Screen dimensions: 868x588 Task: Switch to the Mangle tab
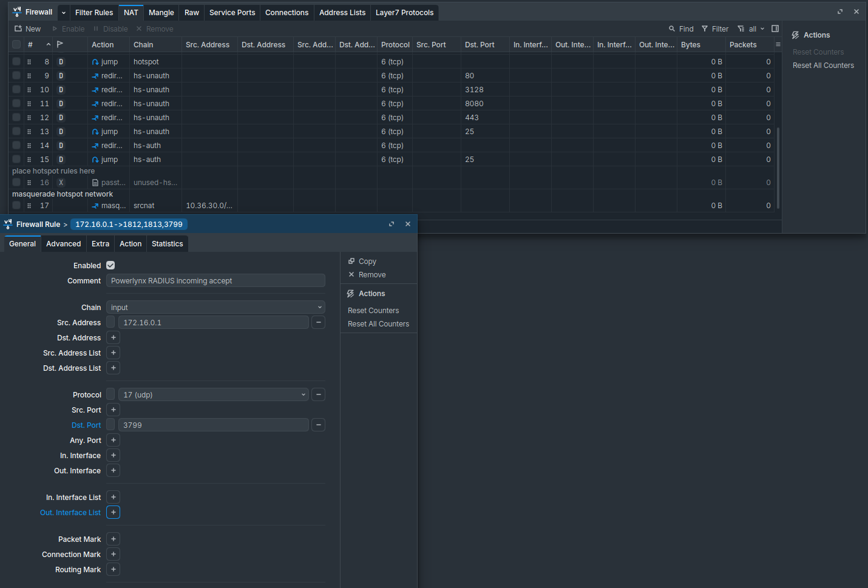(x=161, y=13)
